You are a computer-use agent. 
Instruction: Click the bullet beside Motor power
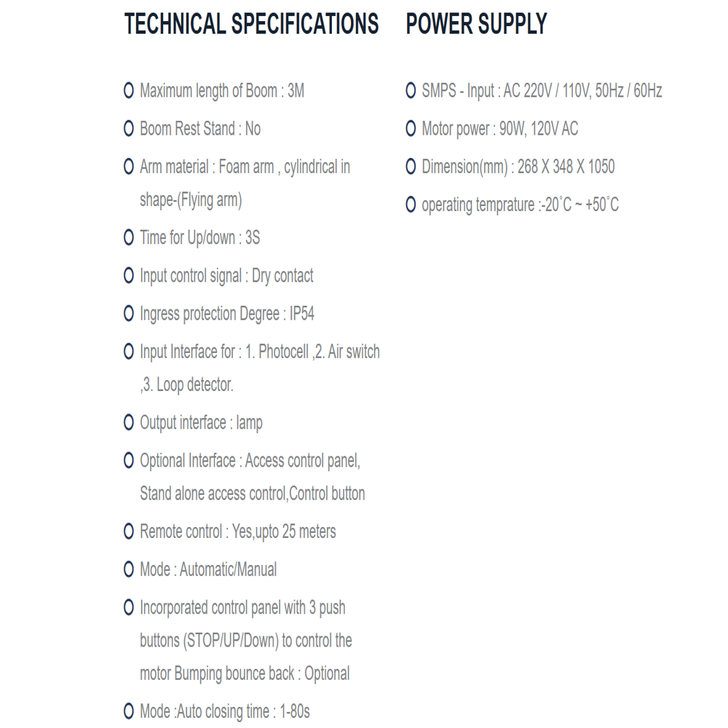411,128
